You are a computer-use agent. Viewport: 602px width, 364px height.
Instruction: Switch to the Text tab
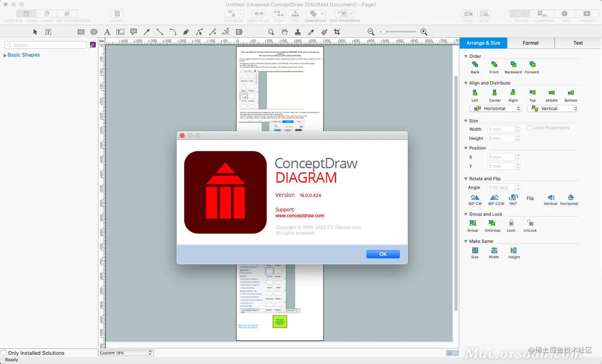(x=578, y=43)
